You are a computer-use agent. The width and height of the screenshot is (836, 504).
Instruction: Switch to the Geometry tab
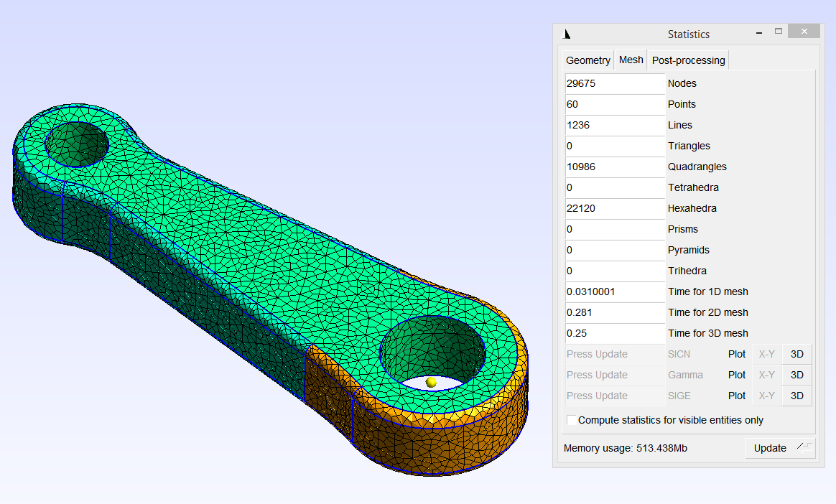click(x=587, y=60)
